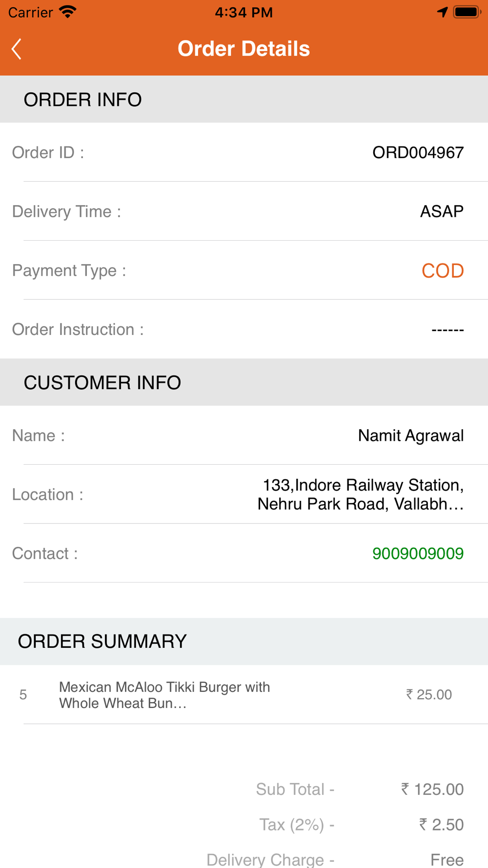This screenshot has height=868, width=488.
Task: Tap the Order Details title
Action: point(244,49)
